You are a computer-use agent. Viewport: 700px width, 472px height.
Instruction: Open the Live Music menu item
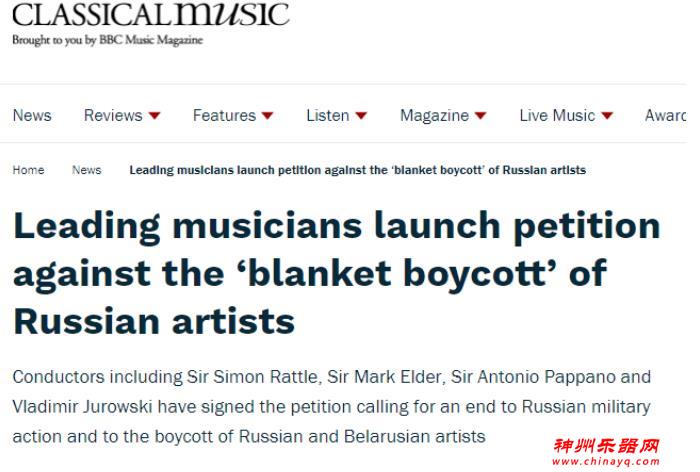(557, 115)
